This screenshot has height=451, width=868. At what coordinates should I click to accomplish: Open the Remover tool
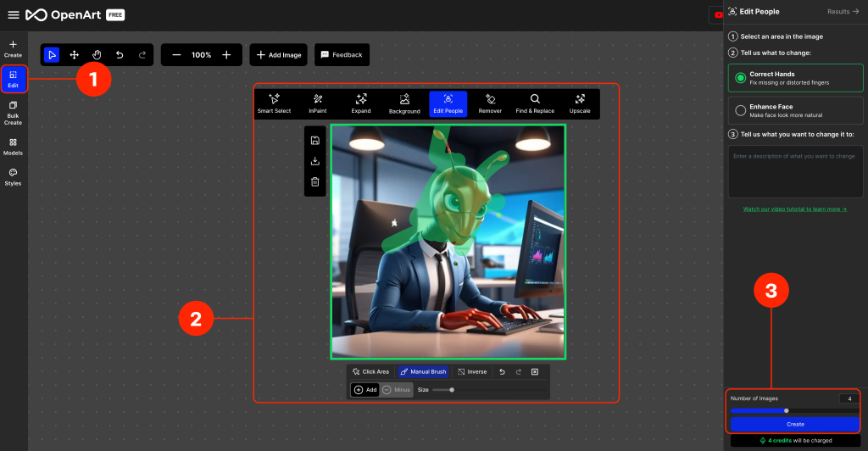point(490,103)
